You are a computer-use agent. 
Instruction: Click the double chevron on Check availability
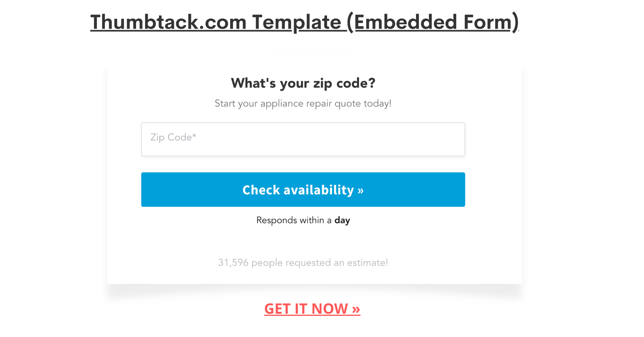coord(360,191)
